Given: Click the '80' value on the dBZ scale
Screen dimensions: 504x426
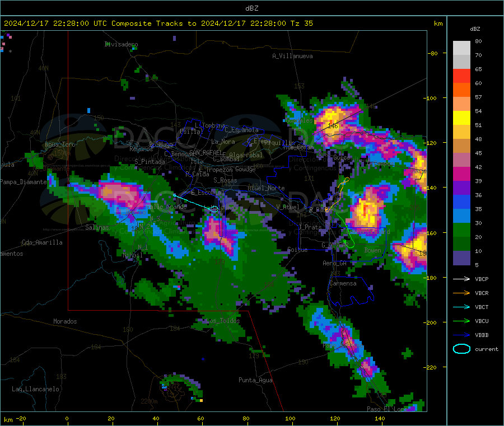Looking at the screenshot, I should coord(478,41).
